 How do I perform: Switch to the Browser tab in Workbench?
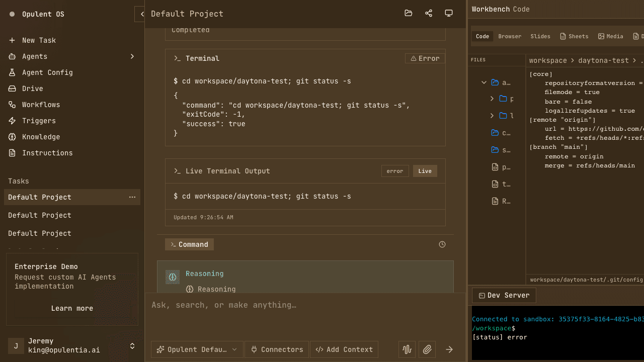(510, 36)
